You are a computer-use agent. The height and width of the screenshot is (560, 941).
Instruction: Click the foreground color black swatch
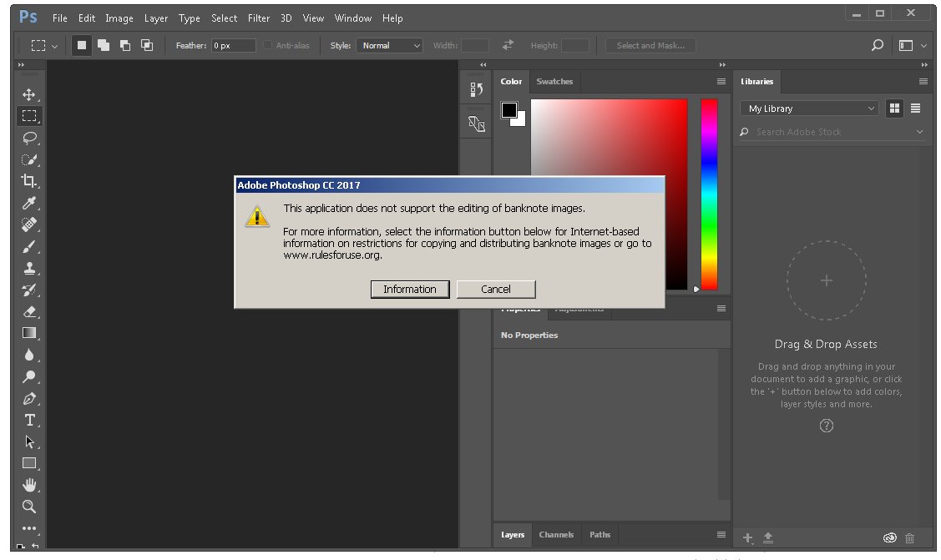tap(509, 109)
